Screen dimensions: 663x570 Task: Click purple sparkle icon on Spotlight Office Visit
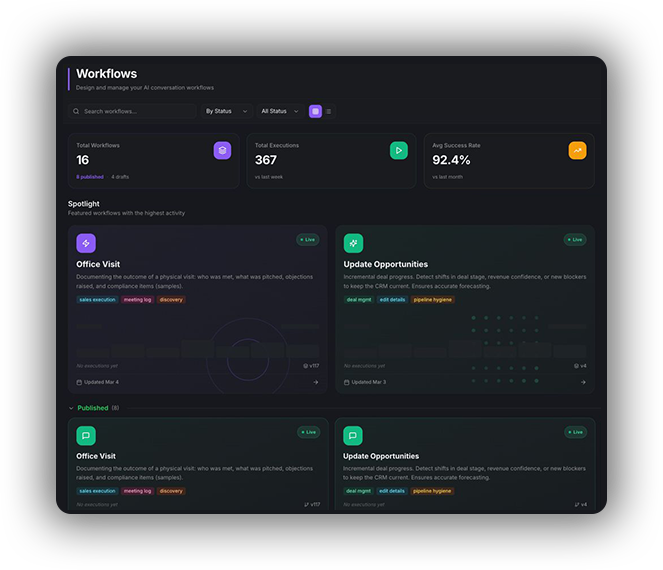coord(86,243)
